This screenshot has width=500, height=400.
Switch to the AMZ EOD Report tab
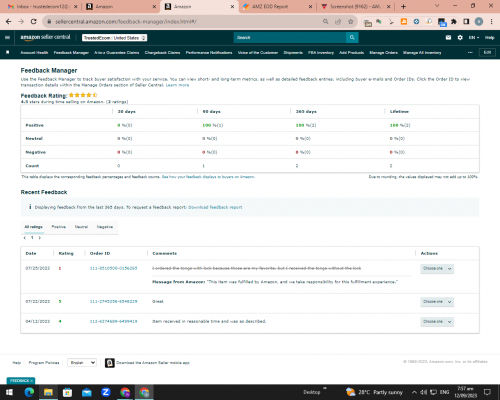coord(277,6)
